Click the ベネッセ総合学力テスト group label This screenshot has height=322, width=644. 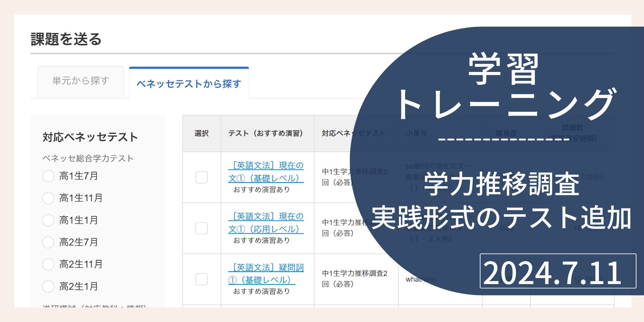tap(88, 158)
